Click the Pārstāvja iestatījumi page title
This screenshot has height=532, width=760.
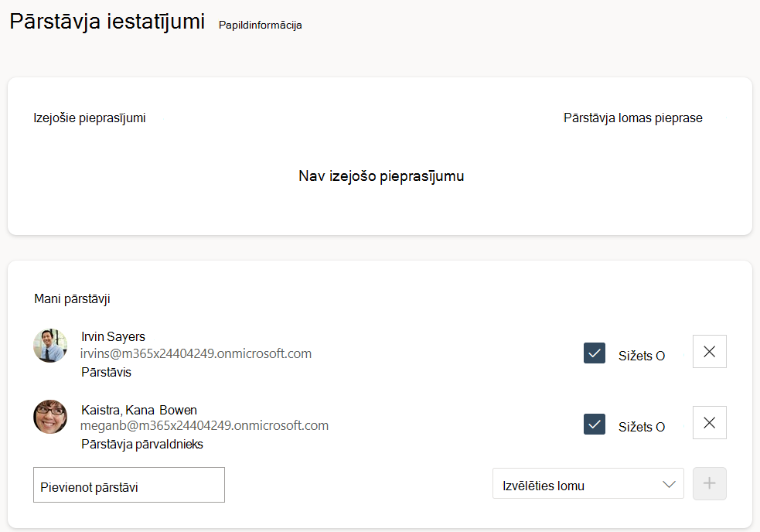pyautogui.click(x=107, y=22)
